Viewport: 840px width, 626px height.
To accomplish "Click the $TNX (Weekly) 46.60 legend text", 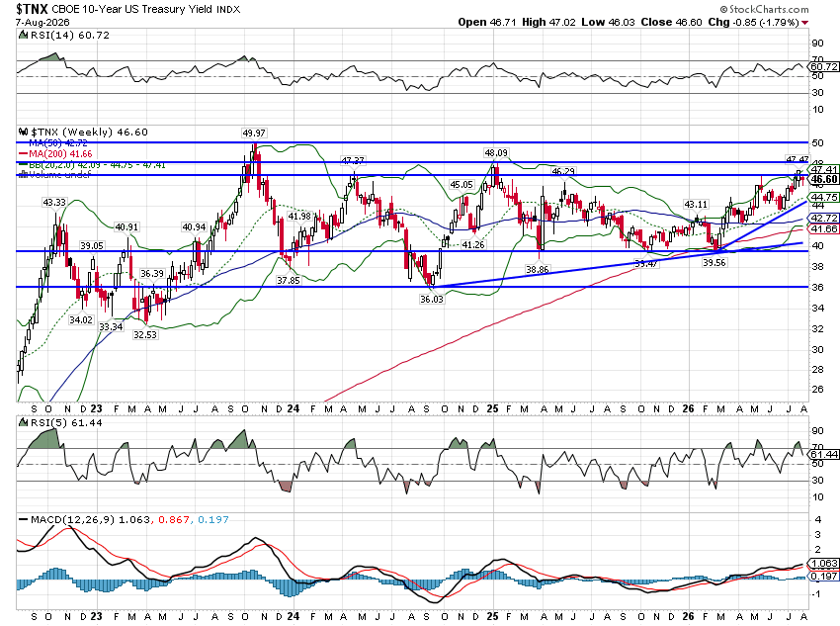I will click(x=89, y=132).
